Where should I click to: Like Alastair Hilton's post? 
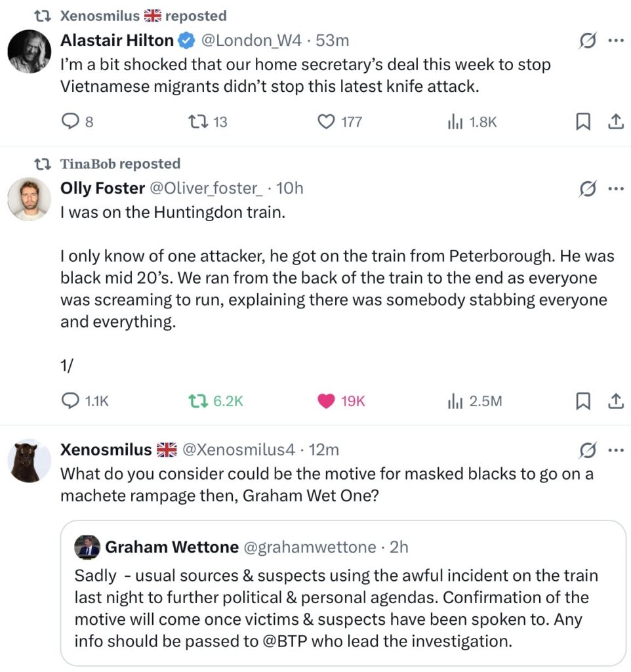click(x=327, y=121)
